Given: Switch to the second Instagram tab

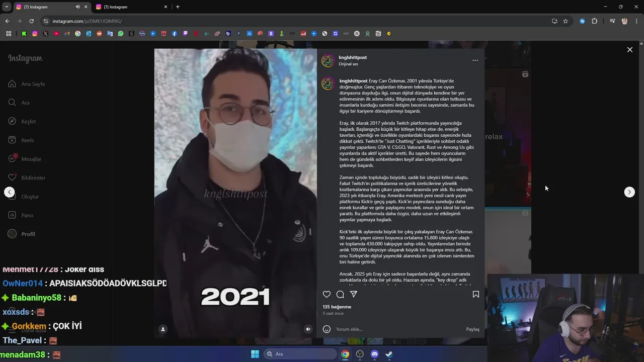Looking at the screenshot, I should [x=132, y=7].
